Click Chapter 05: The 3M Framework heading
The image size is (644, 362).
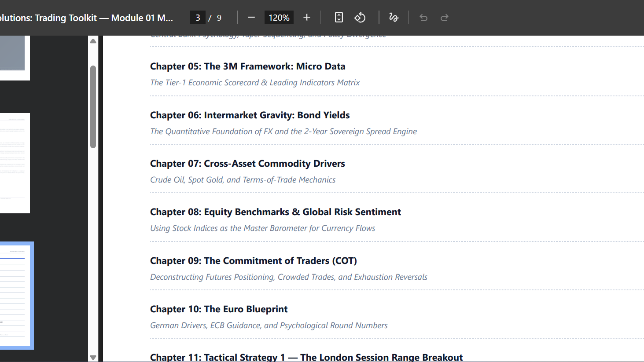pos(248,66)
